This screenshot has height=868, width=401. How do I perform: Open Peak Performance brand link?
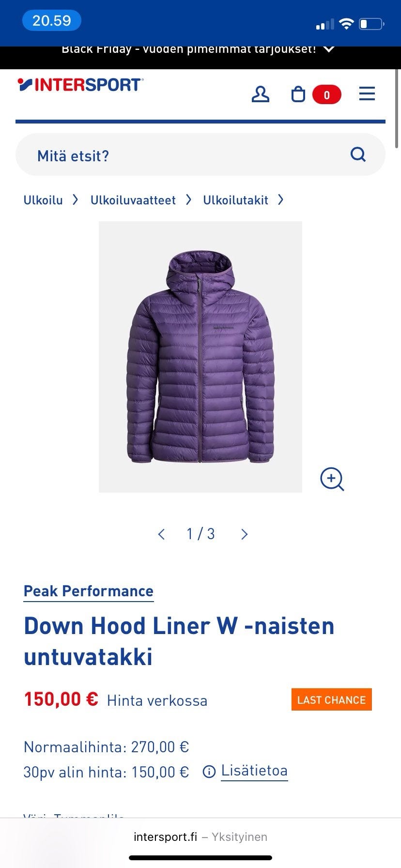89,591
